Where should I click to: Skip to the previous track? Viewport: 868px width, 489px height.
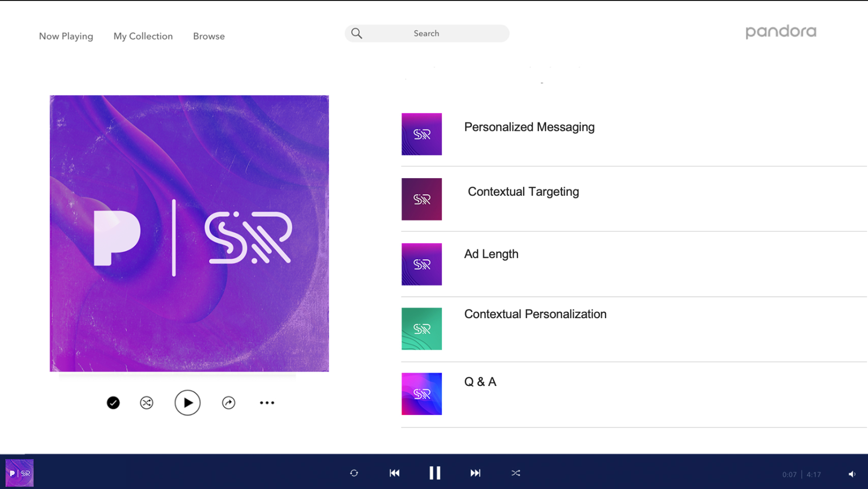pos(395,473)
